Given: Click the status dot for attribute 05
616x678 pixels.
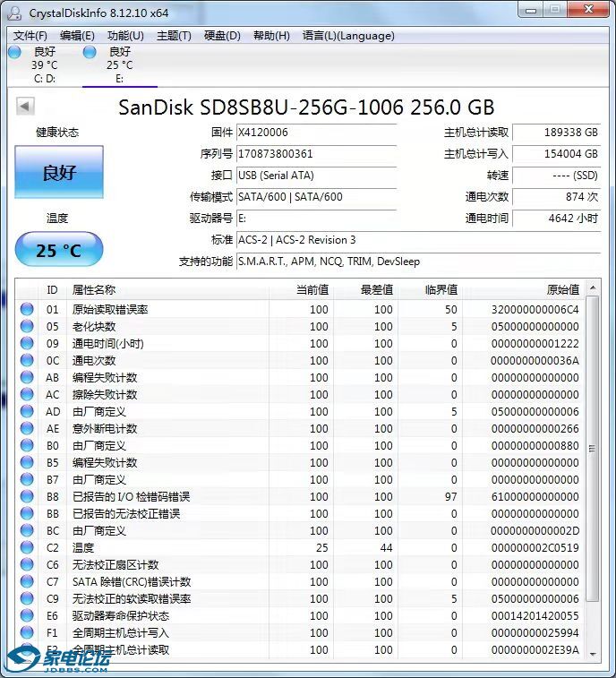Looking at the screenshot, I should pyautogui.click(x=27, y=326).
